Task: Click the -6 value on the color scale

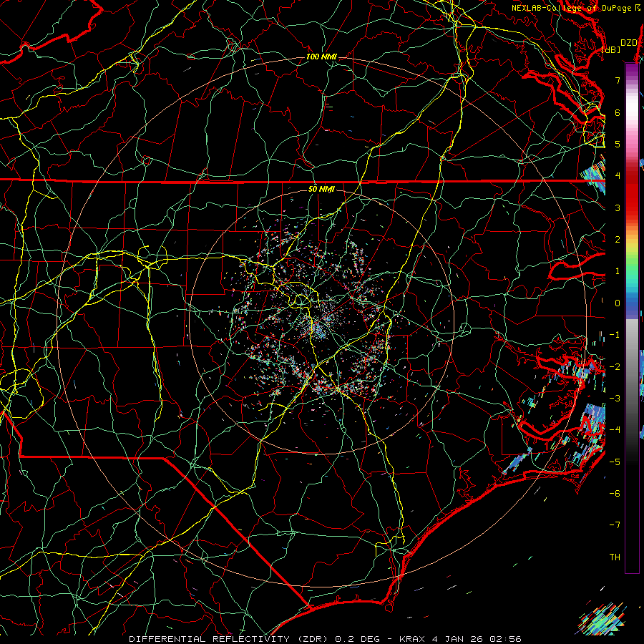Action: [615, 493]
